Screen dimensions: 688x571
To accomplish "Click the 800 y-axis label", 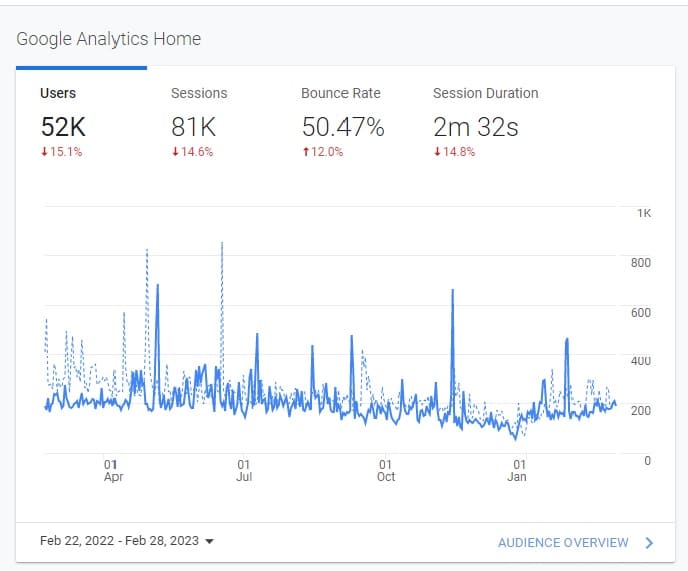I will coord(641,262).
